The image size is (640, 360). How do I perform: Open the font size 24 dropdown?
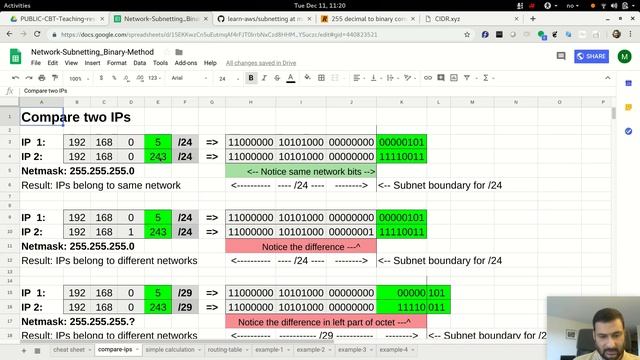click(x=229, y=78)
